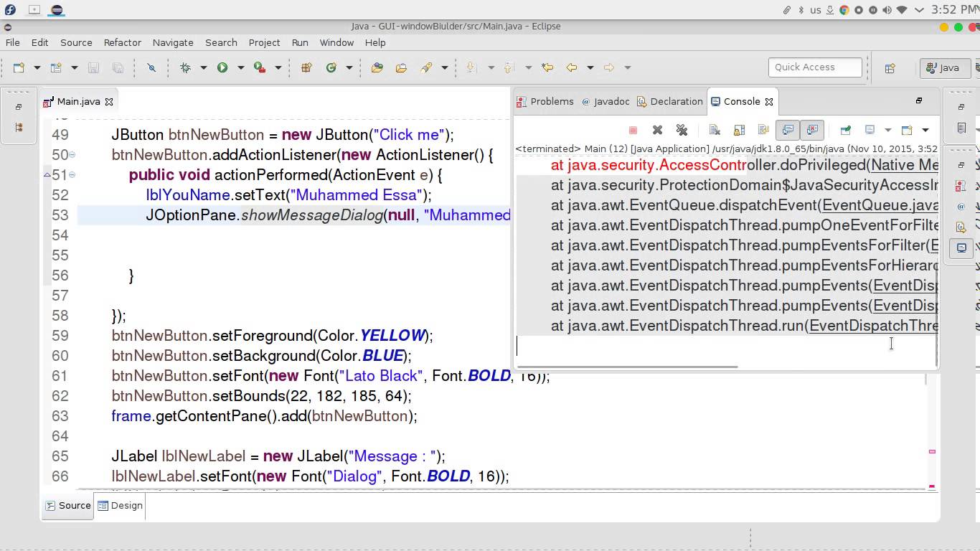Click the pink marker on the editor overview ruler

click(x=931, y=452)
